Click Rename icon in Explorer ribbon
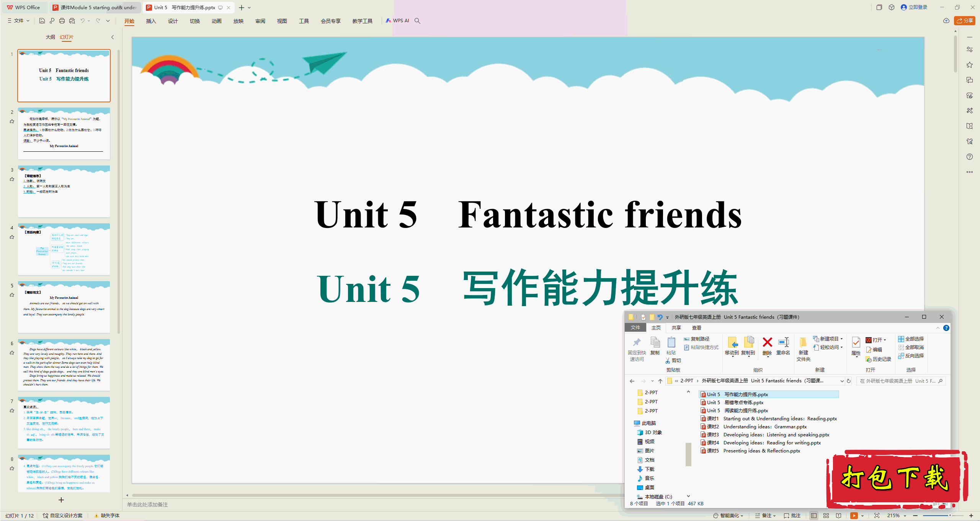The image size is (980, 521). (x=783, y=346)
